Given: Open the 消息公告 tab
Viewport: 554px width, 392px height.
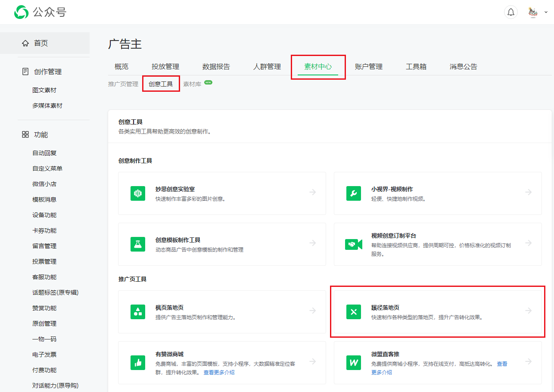Looking at the screenshot, I should click(x=464, y=67).
